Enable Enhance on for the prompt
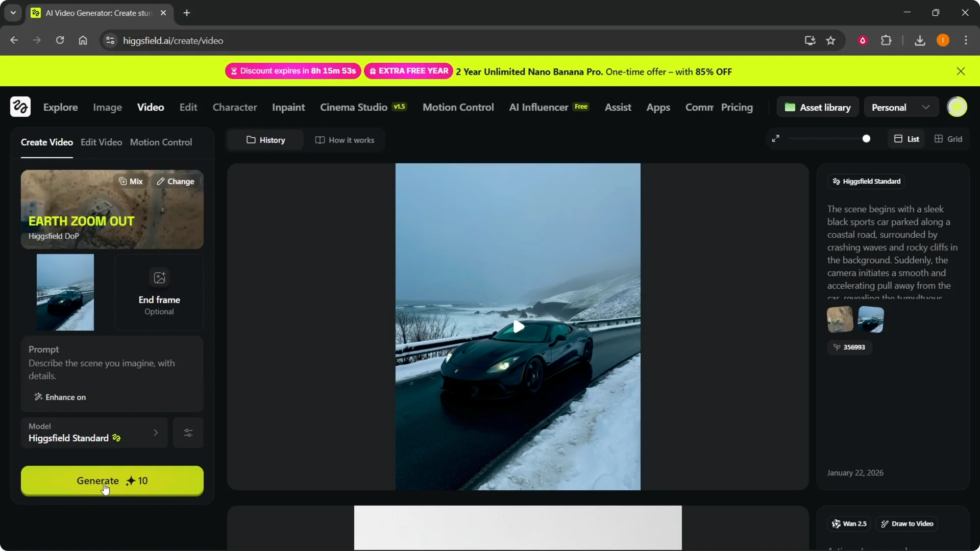This screenshot has height=551, width=980. click(60, 397)
